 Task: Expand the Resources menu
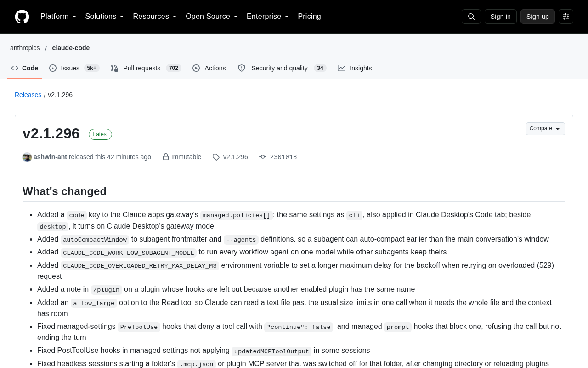pyautogui.click(x=155, y=17)
